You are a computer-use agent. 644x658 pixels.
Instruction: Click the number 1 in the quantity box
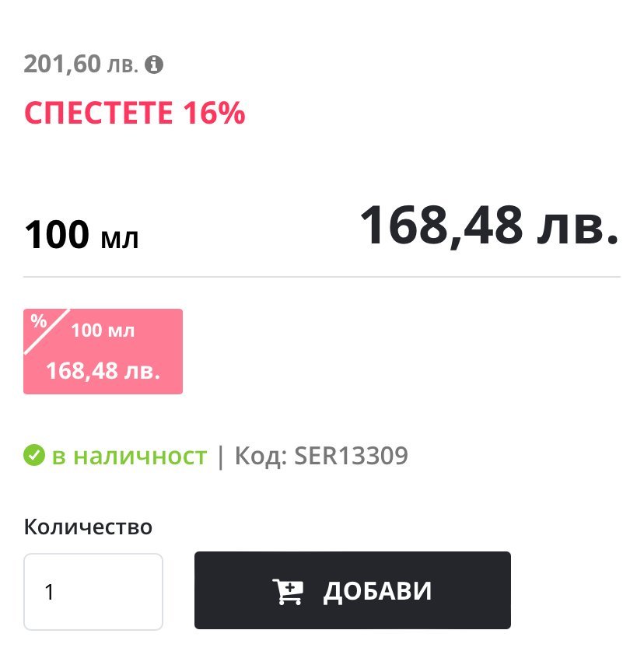click(x=50, y=593)
